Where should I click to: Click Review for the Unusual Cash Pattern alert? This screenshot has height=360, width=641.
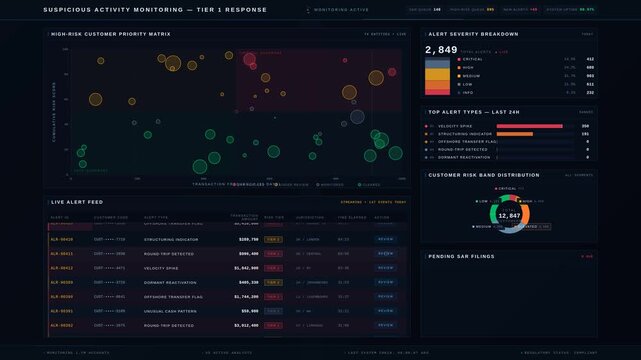385,311
